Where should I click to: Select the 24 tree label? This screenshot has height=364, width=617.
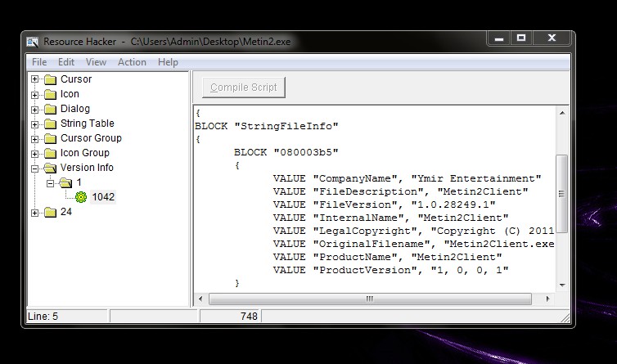(66, 212)
